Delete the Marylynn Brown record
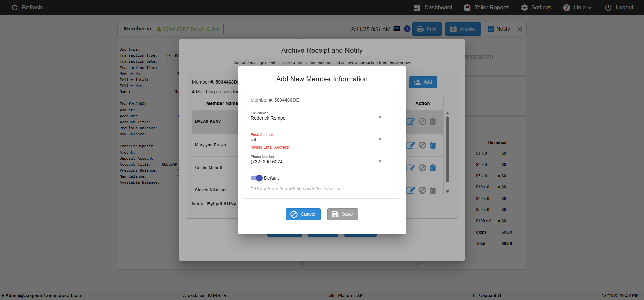The image size is (644, 300). [x=433, y=145]
